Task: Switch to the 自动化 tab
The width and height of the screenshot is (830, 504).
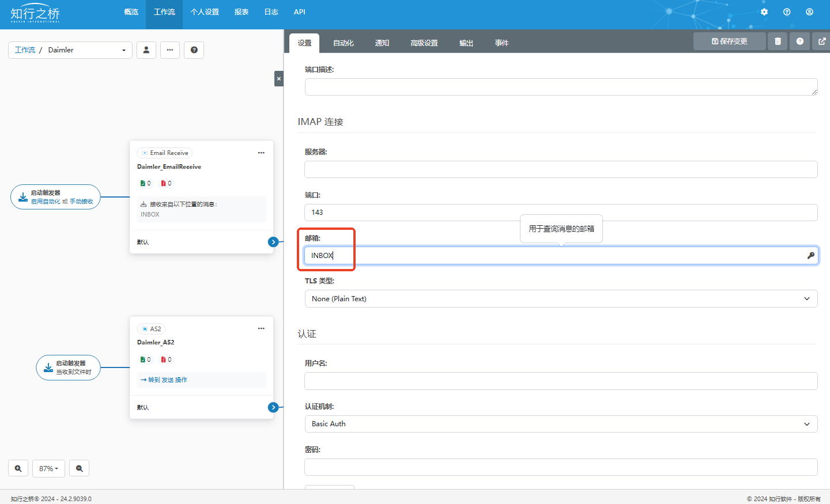Action: point(344,43)
